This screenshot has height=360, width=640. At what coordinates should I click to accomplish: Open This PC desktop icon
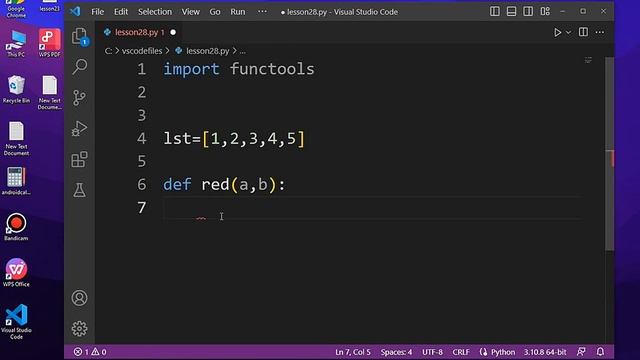(x=16, y=43)
